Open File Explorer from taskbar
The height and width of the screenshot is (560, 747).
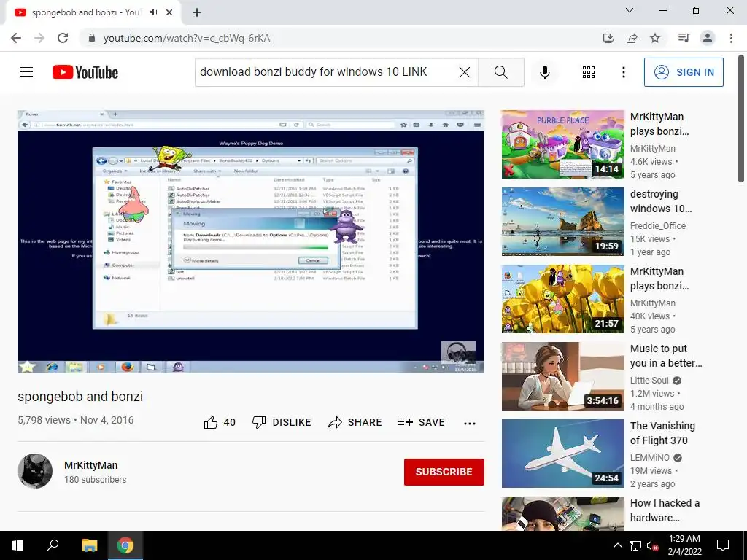(89, 545)
